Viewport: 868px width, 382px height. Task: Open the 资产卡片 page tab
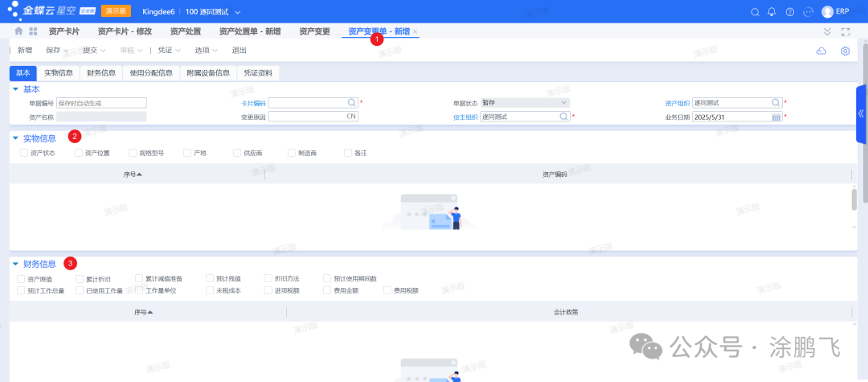63,31
